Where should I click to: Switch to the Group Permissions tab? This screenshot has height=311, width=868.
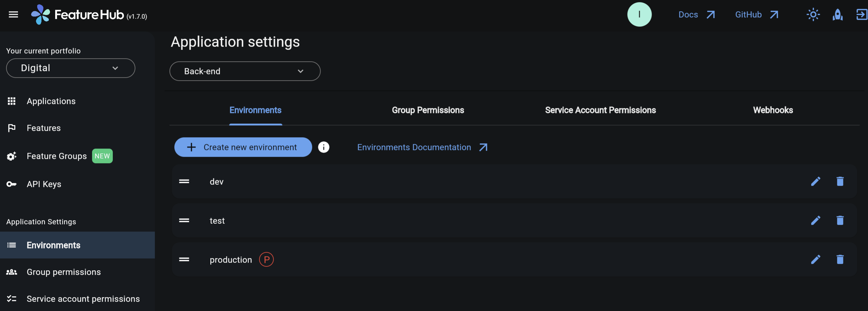(428, 110)
